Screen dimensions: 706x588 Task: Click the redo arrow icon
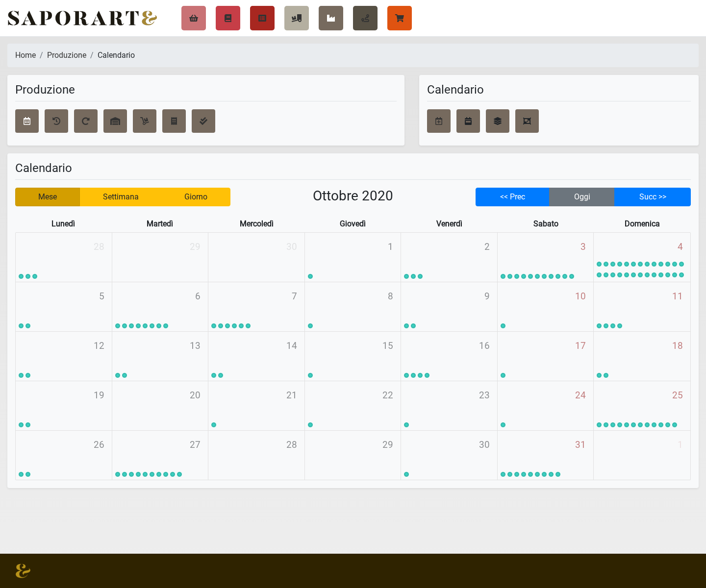click(x=86, y=121)
